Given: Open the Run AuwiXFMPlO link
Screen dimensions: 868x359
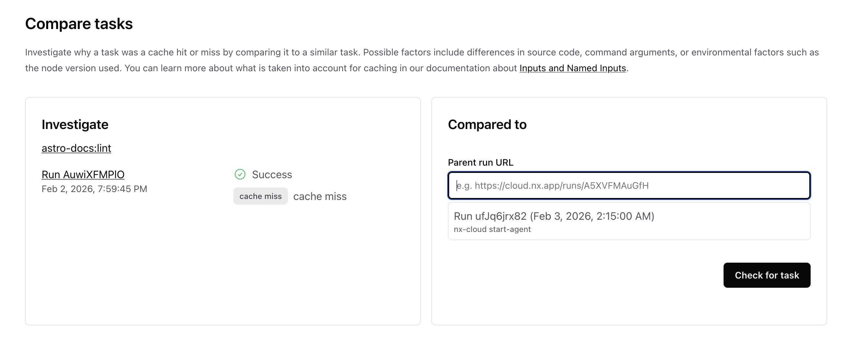Looking at the screenshot, I should 82,174.
